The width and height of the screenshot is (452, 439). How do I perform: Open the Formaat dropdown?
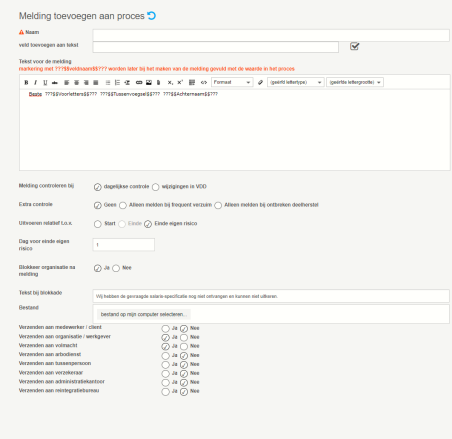pyautogui.click(x=232, y=82)
